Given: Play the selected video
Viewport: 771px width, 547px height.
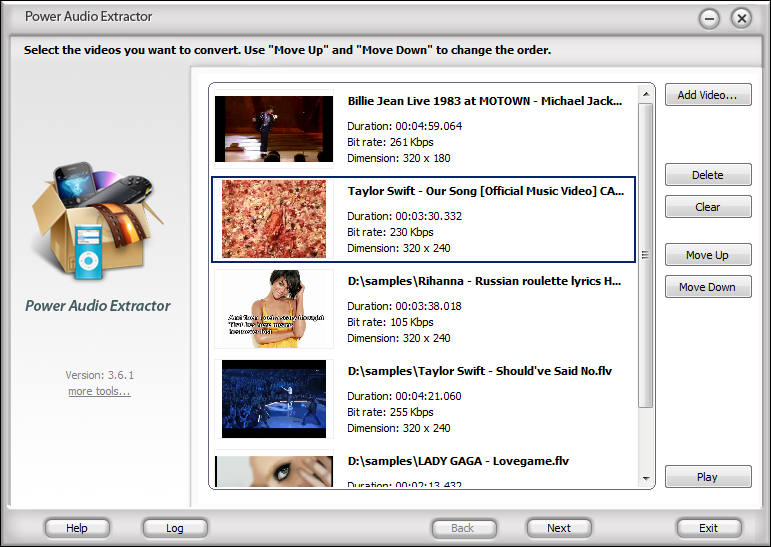Looking at the screenshot, I should point(708,477).
